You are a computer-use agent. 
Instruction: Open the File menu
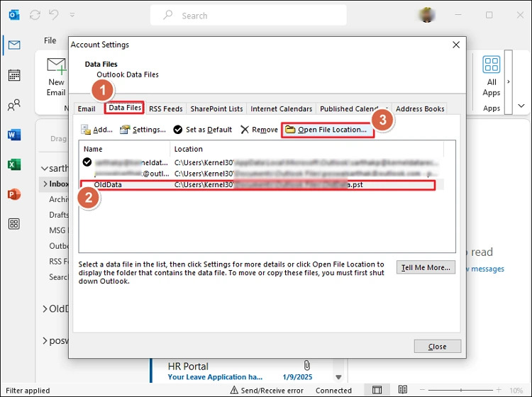coord(50,40)
